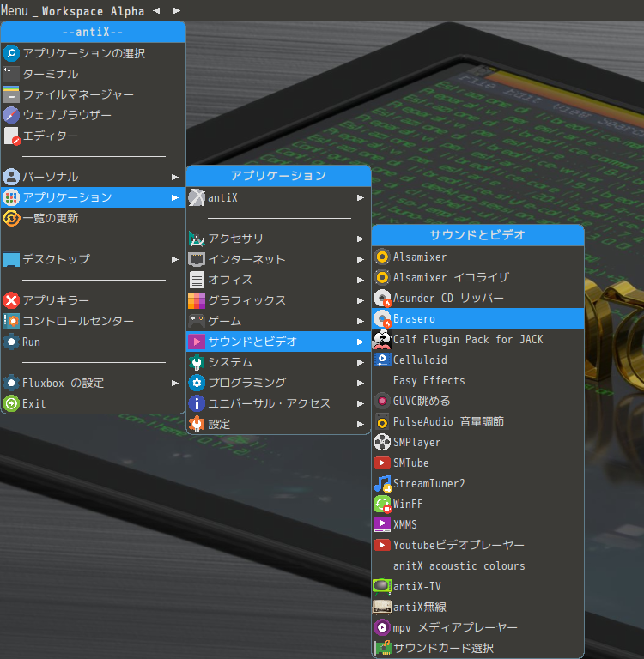
Task: Expand the デスクトップ submenu arrow
Action: click(x=174, y=260)
